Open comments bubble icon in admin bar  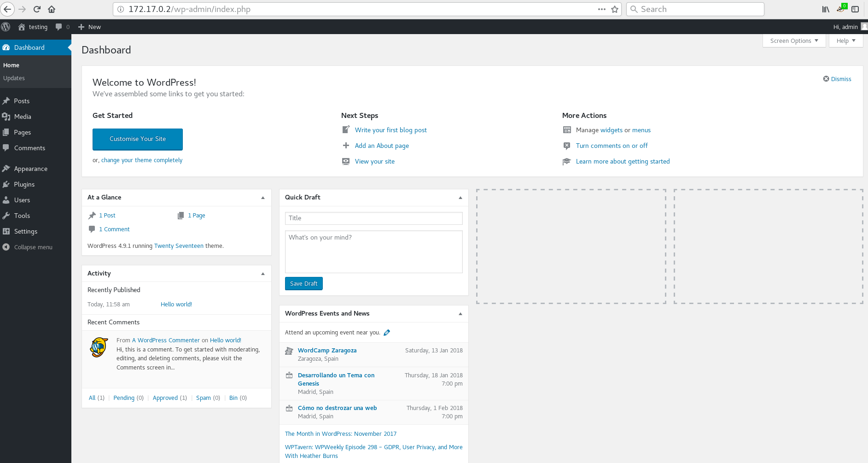(x=59, y=27)
